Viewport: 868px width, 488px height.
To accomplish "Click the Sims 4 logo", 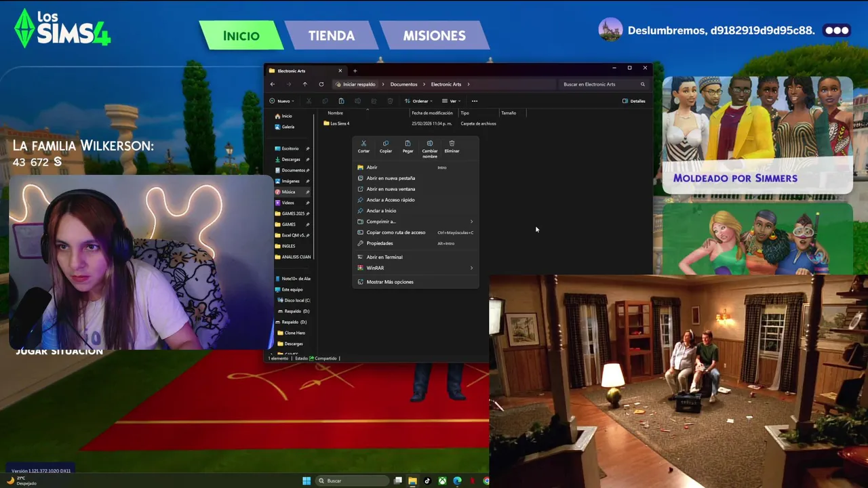I will click(62, 28).
